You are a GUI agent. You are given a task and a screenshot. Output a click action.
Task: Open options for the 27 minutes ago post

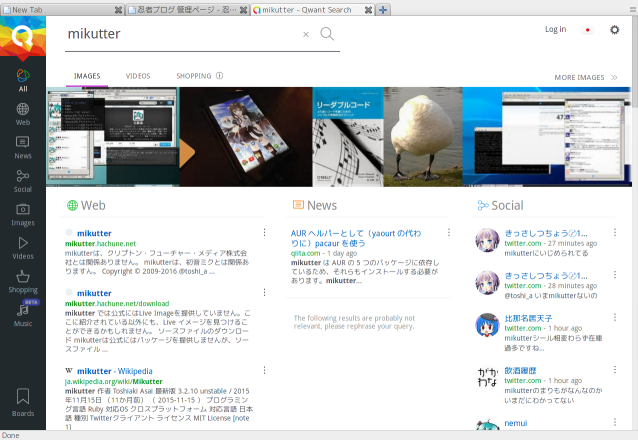coord(615,232)
